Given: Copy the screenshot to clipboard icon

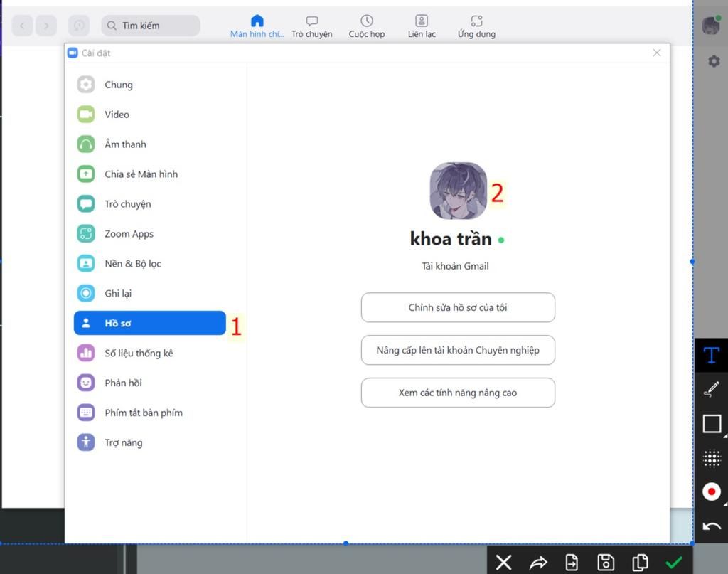Looking at the screenshot, I should pos(641,563).
